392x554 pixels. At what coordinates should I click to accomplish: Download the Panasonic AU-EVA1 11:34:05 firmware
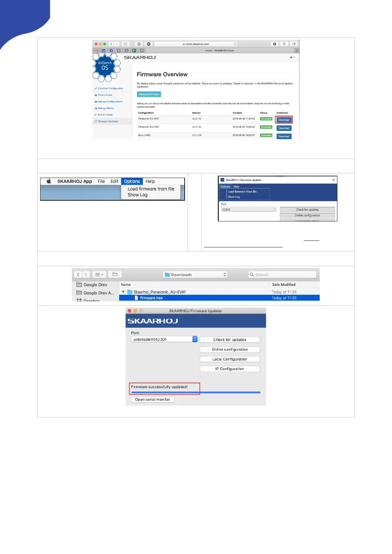click(284, 120)
